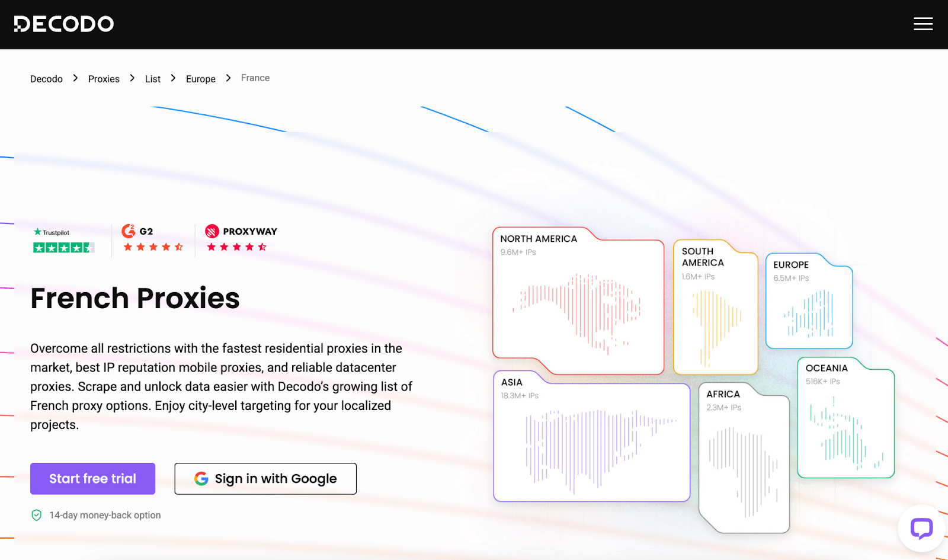Image resolution: width=948 pixels, height=560 pixels.
Task: Open the List breadcrumb link
Action: (x=153, y=79)
